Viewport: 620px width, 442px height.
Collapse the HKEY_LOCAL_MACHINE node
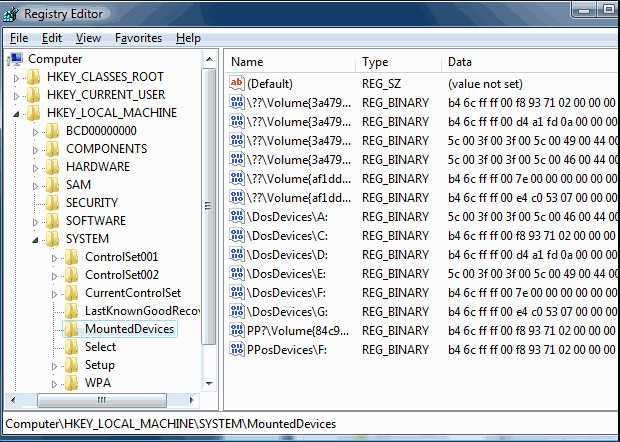point(16,114)
